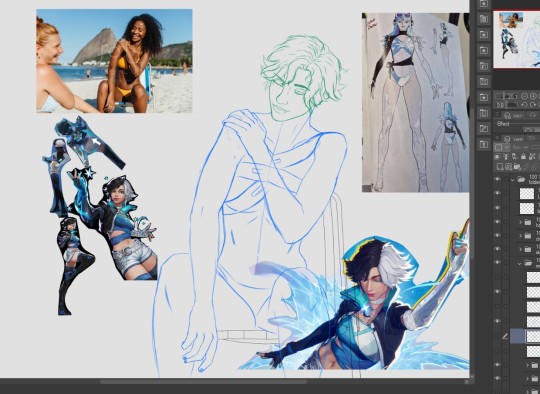This screenshot has width=540, height=394.
Task: Click the beach photo reference on canvas
Action: (114, 61)
